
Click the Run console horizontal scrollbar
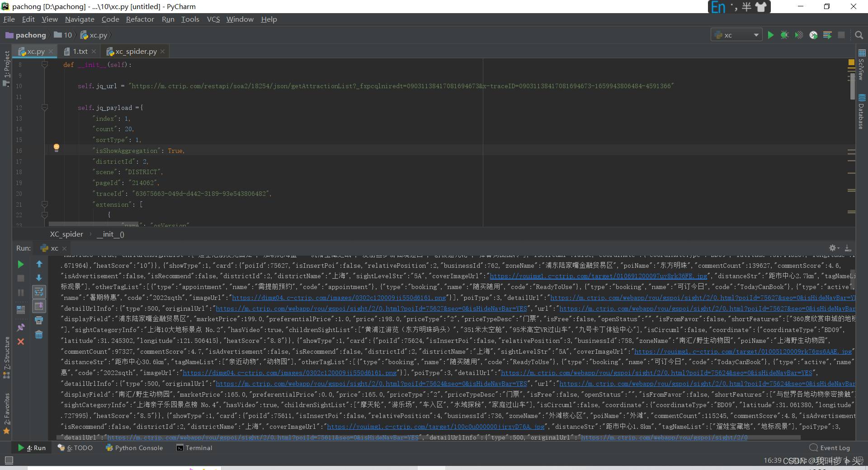point(429,437)
